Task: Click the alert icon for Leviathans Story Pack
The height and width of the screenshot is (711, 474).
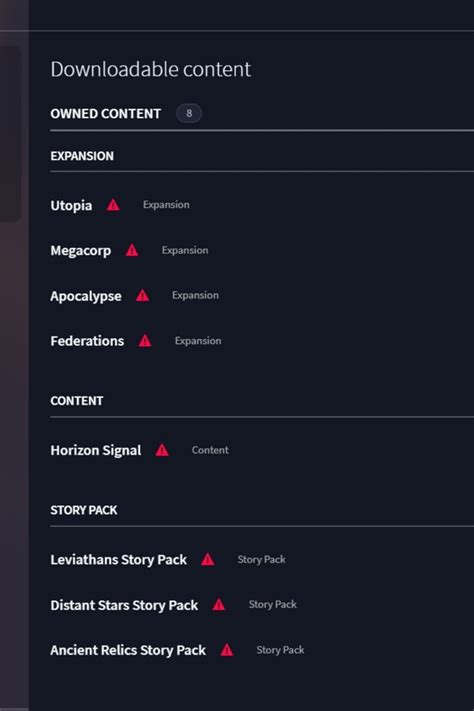Action: (208, 560)
